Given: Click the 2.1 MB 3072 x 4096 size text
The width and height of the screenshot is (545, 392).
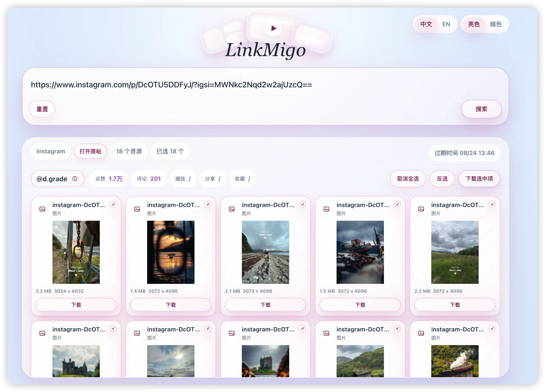Looking at the screenshot, I should [248, 291].
